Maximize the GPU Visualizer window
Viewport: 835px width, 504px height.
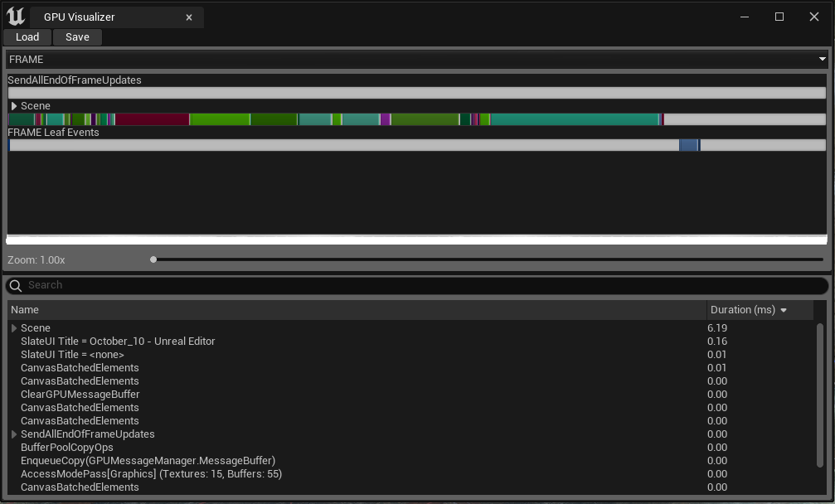pos(779,17)
